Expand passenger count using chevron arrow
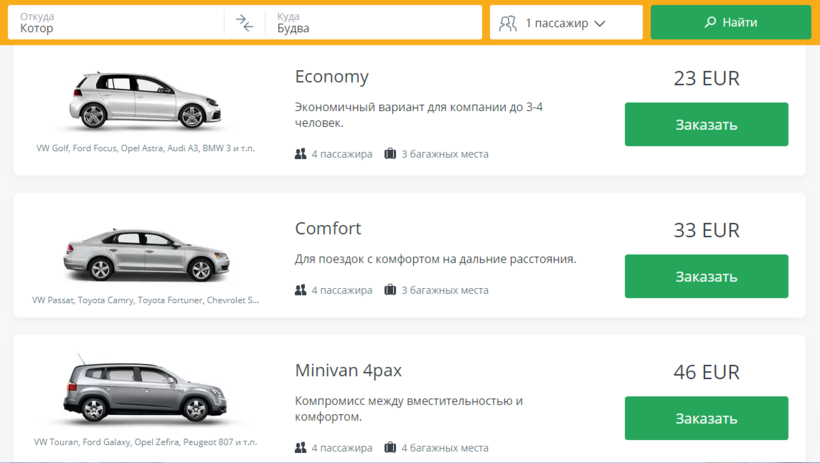 [x=600, y=23]
